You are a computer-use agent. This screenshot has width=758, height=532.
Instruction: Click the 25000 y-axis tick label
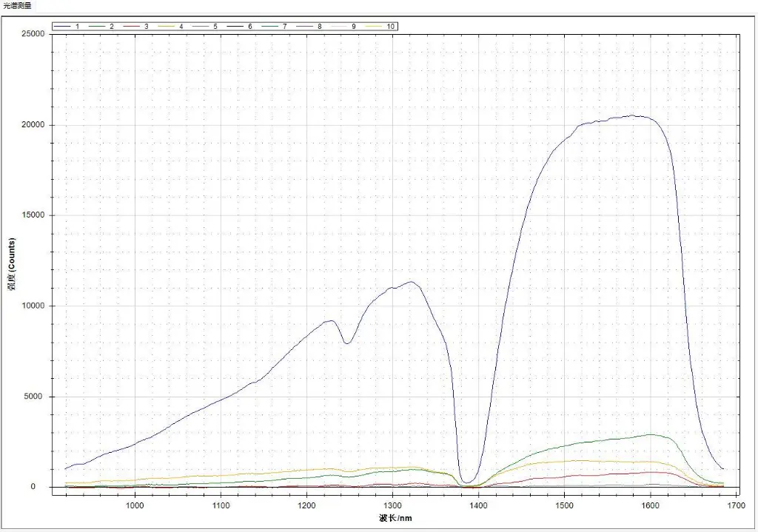point(33,34)
